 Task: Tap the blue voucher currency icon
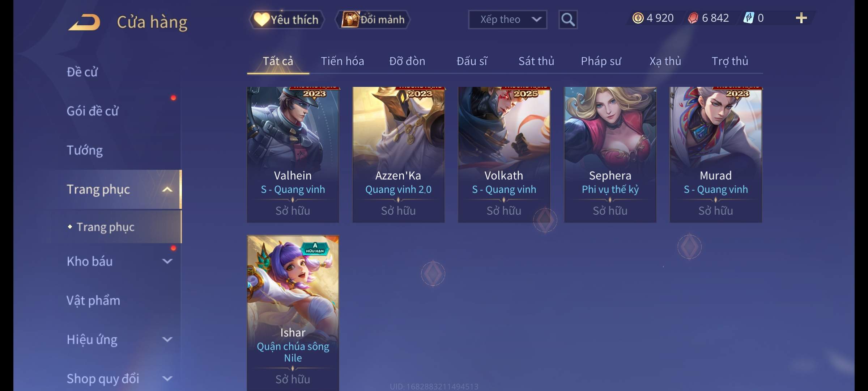click(x=748, y=18)
